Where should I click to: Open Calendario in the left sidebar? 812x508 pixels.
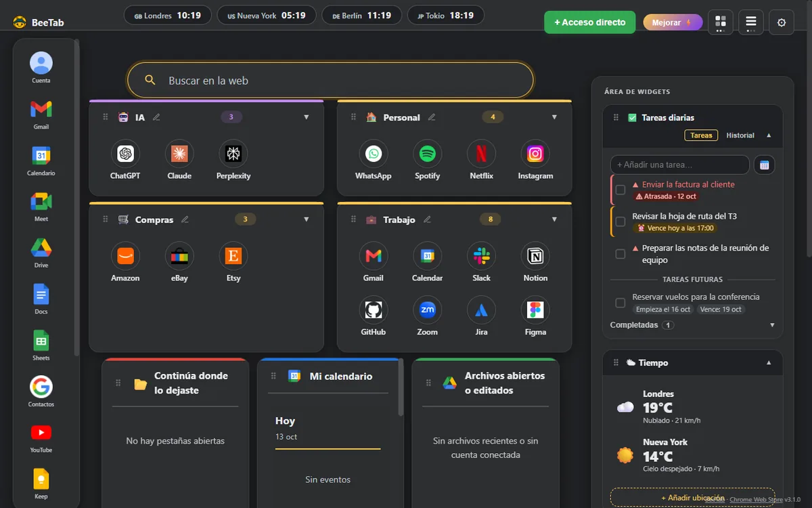click(x=41, y=155)
